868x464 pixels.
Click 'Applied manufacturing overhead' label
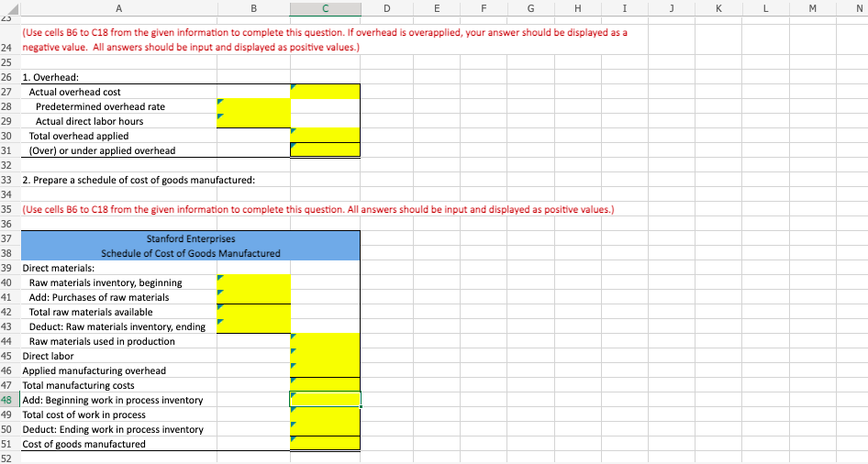[95, 370]
